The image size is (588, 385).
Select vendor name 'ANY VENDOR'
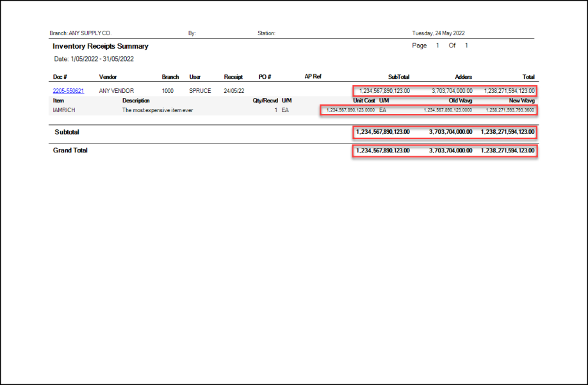[x=116, y=91]
